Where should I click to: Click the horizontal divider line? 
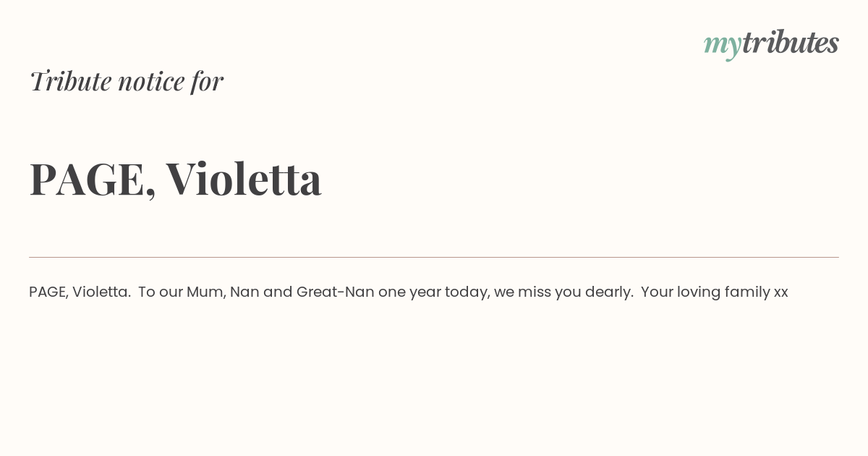coord(434,257)
